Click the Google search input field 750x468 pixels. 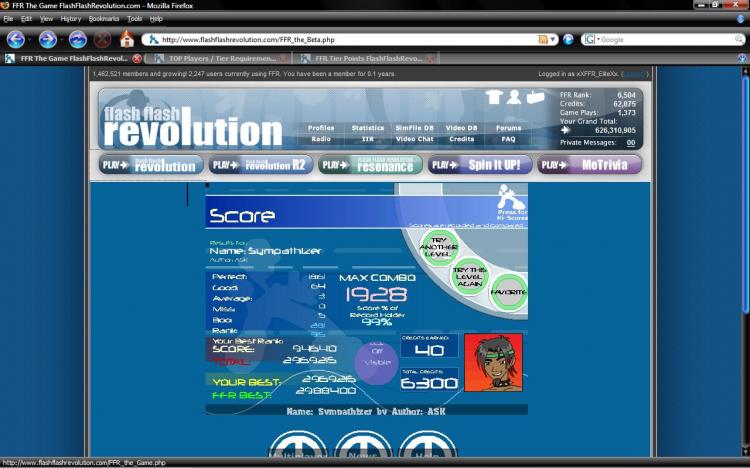(668, 40)
